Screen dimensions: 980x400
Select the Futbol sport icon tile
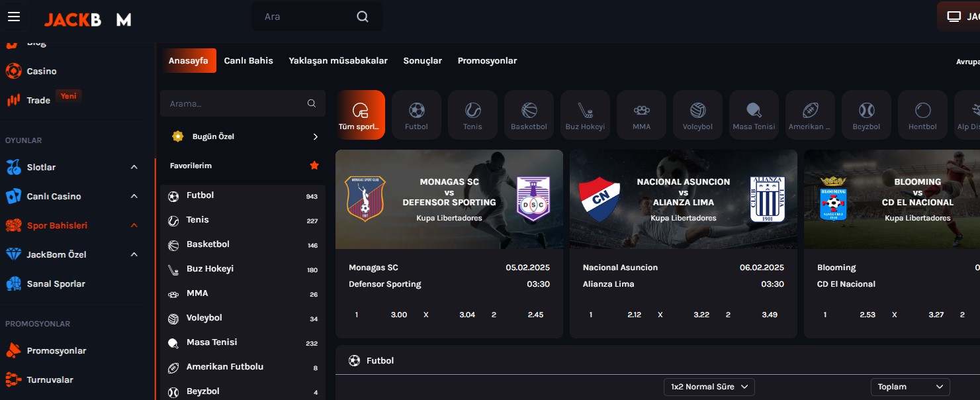(x=416, y=115)
